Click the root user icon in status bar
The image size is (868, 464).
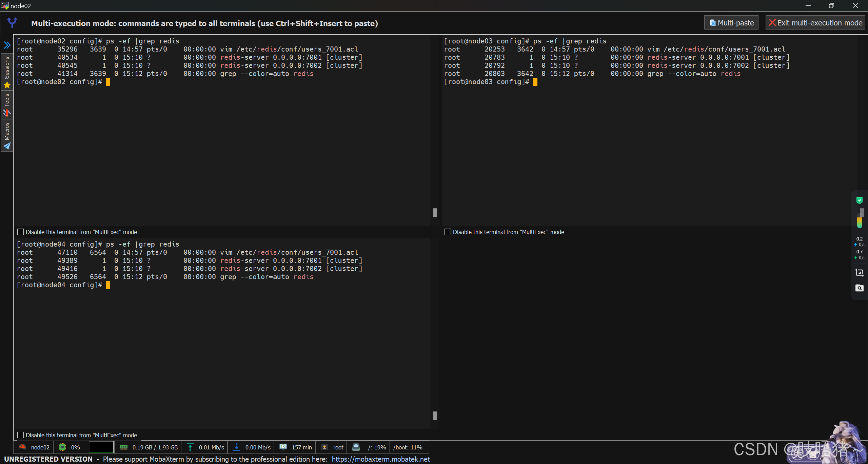point(324,447)
